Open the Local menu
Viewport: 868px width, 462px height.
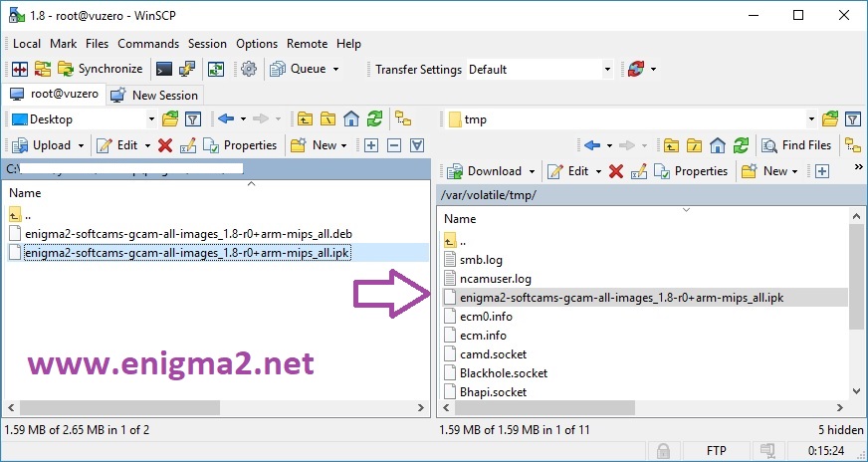tap(27, 44)
